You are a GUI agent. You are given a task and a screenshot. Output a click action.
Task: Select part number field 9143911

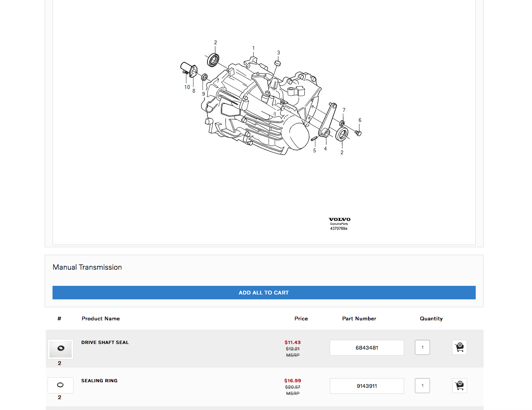(x=367, y=386)
